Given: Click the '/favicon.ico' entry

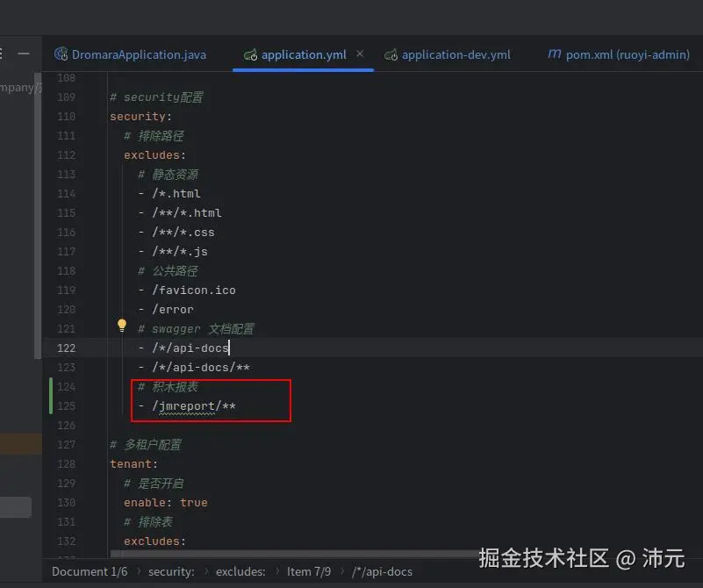Looking at the screenshot, I should 194,290.
